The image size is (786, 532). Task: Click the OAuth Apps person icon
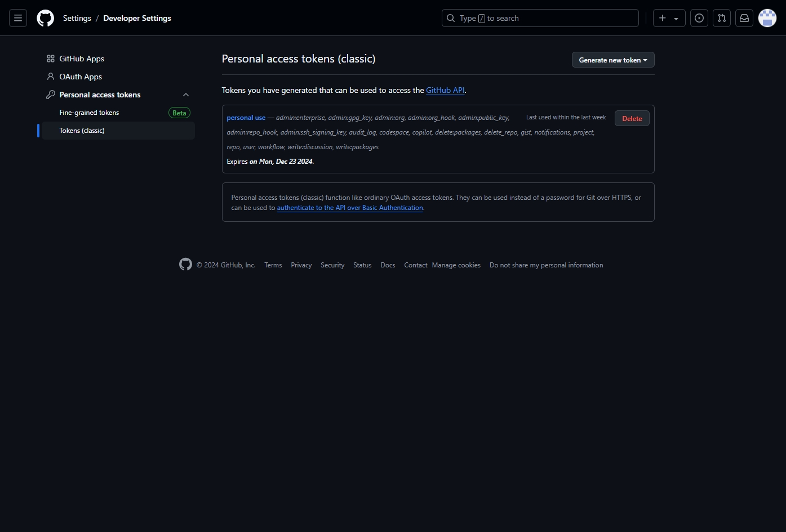[51, 77]
